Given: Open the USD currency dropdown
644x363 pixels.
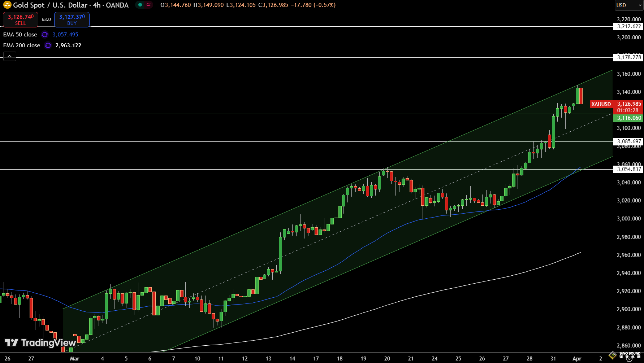Looking at the screenshot, I should [628, 5].
